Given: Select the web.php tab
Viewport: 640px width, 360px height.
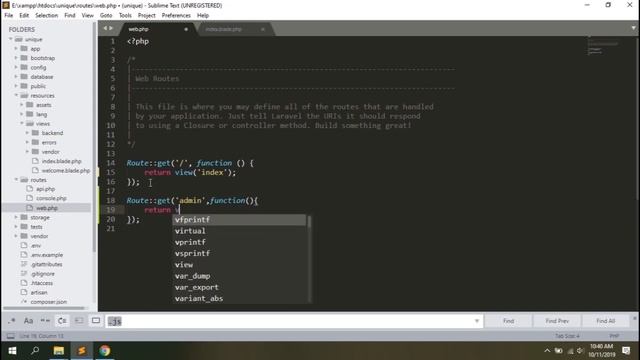Looking at the screenshot, I should coord(139,29).
